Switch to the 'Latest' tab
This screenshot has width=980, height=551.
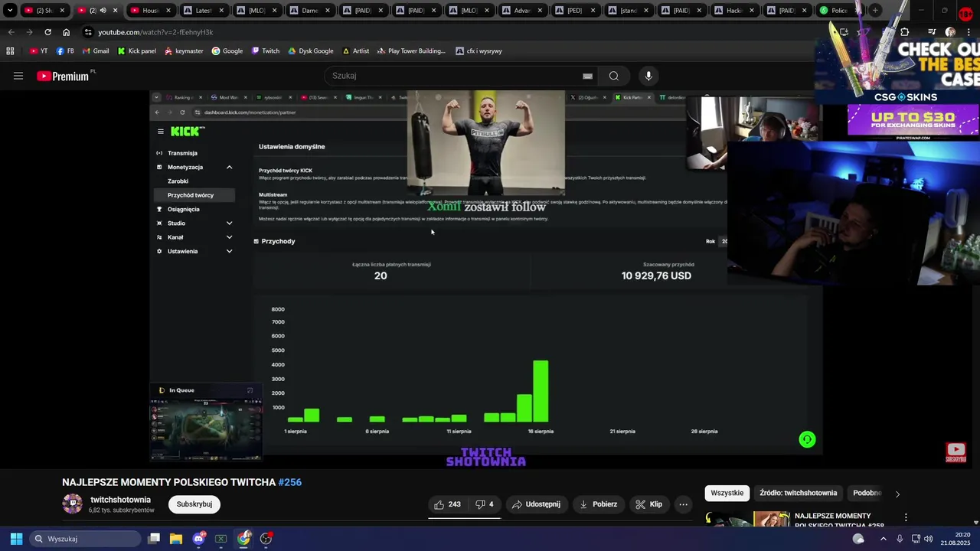pyautogui.click(x=203, y=11)
